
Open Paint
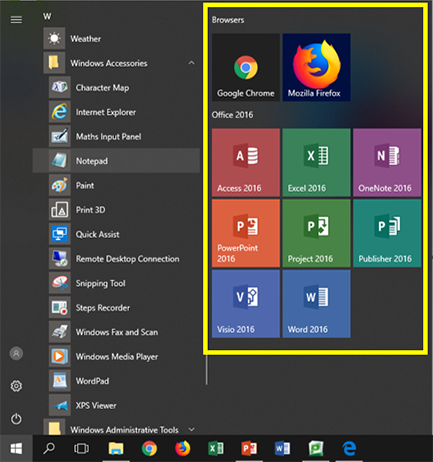pyautogui.click(x=116, y=185)
